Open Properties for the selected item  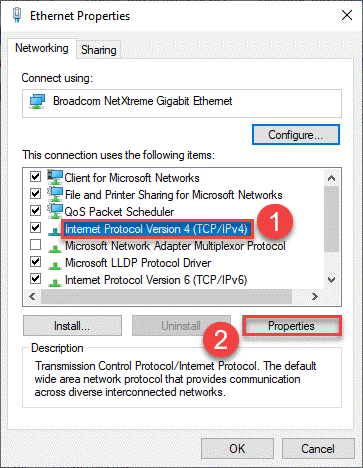292,326
